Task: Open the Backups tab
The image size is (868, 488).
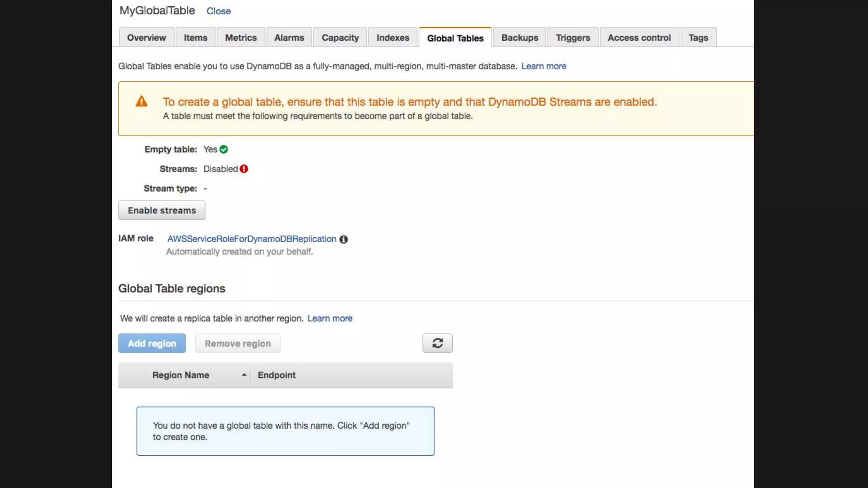Action: [x=520, y=38]
